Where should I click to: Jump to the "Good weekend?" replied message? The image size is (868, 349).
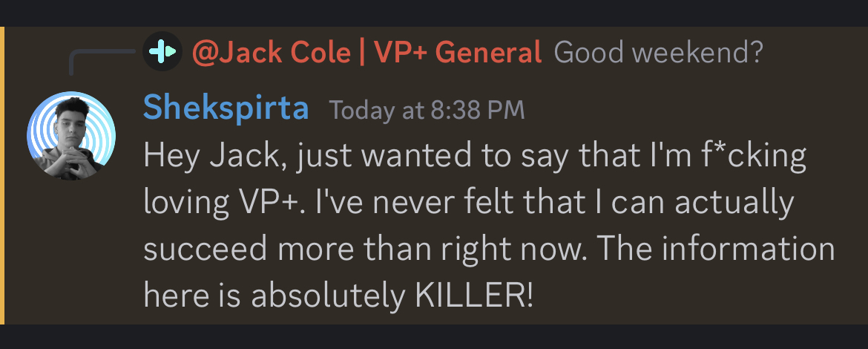tap(659, 52)
